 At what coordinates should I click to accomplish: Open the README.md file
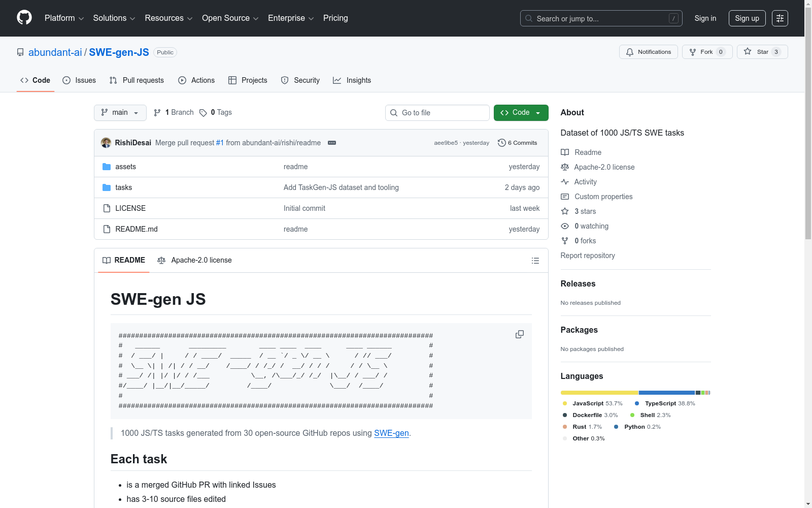pos(137,229)
